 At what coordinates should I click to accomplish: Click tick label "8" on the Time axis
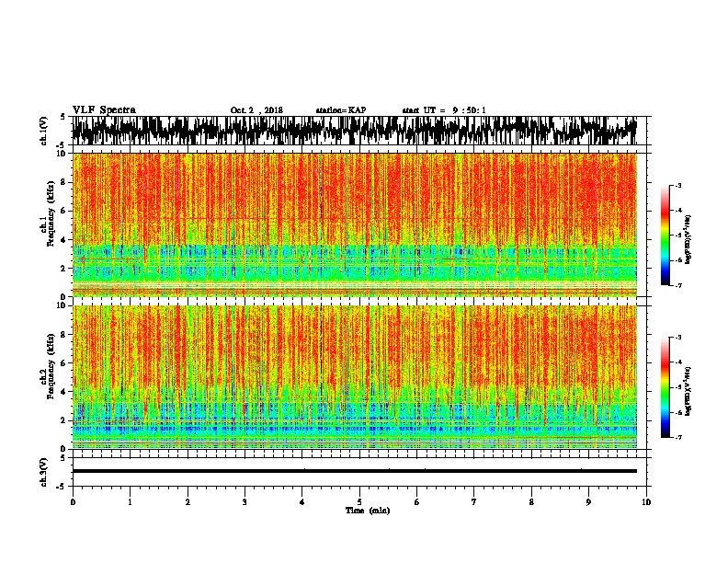(x=531, y=501)
